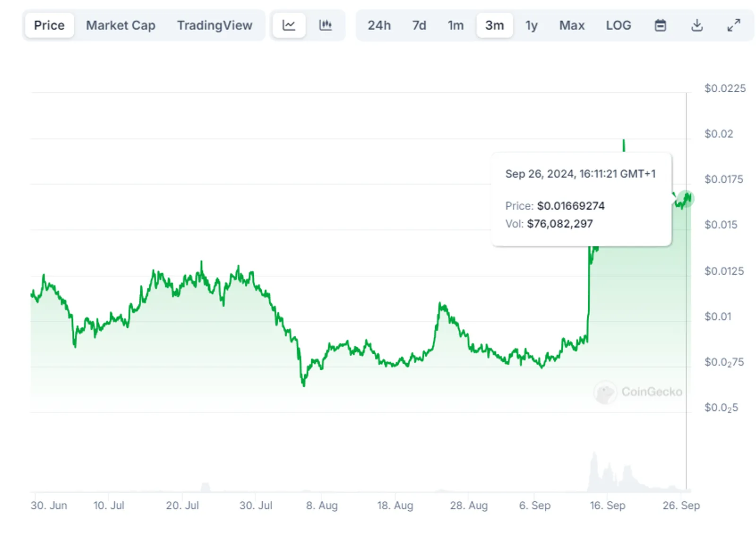Toggle the LOG scale option
Image resolution: width=756 pixels, height=533 pixels.
[x=619, y=25]
